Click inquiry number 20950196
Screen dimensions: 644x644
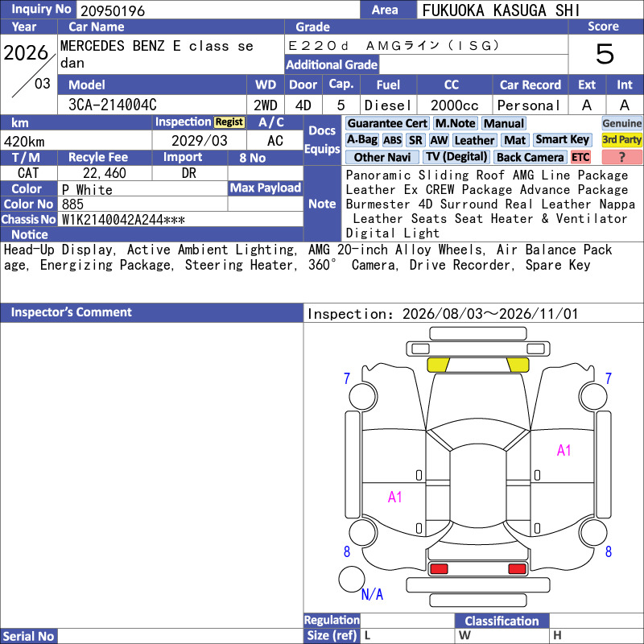pos(113,11)
